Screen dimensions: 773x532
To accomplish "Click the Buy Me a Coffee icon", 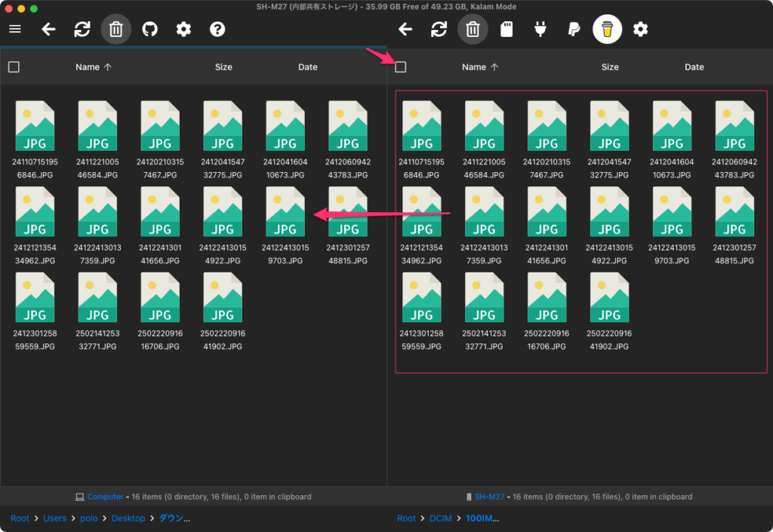I will [607, 29].
